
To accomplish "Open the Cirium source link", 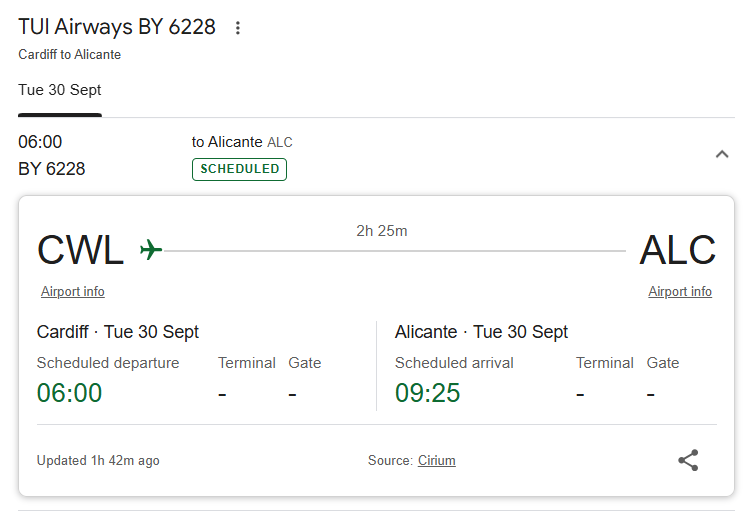I will click(436, 461).
